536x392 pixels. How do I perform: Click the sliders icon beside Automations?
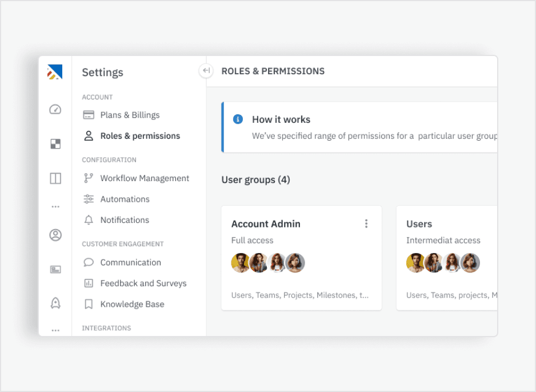pyautogui.click(x=89, y=199)
